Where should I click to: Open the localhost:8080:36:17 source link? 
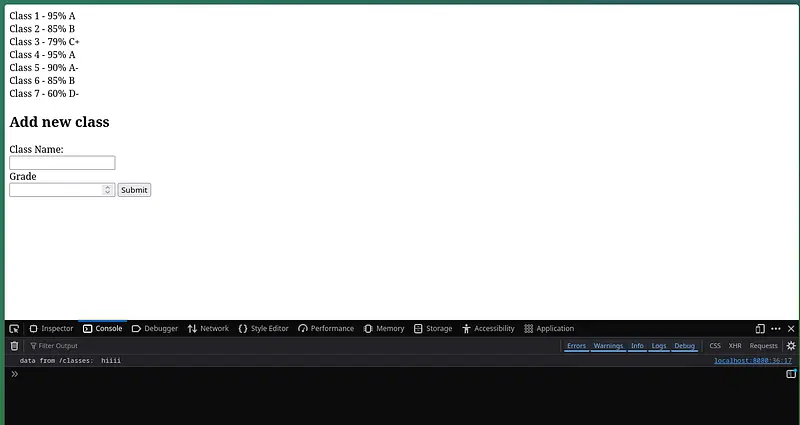point(752,360)
